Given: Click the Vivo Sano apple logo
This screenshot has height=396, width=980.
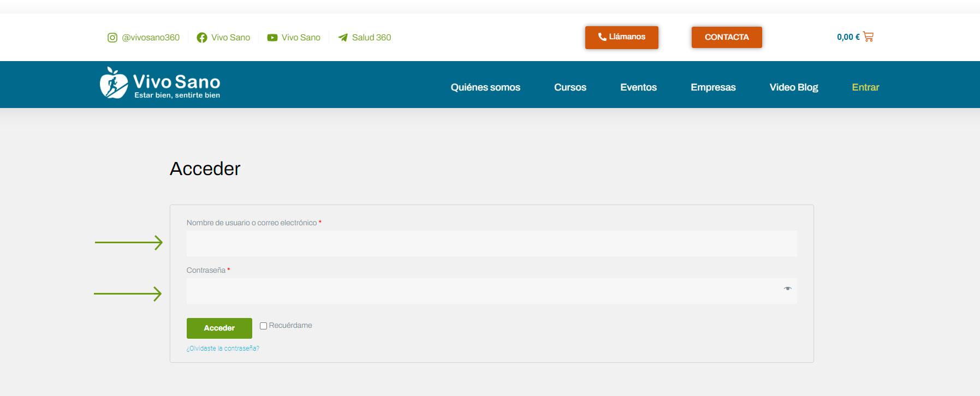Looking at the screenshot, I should [x=114, y=83].
